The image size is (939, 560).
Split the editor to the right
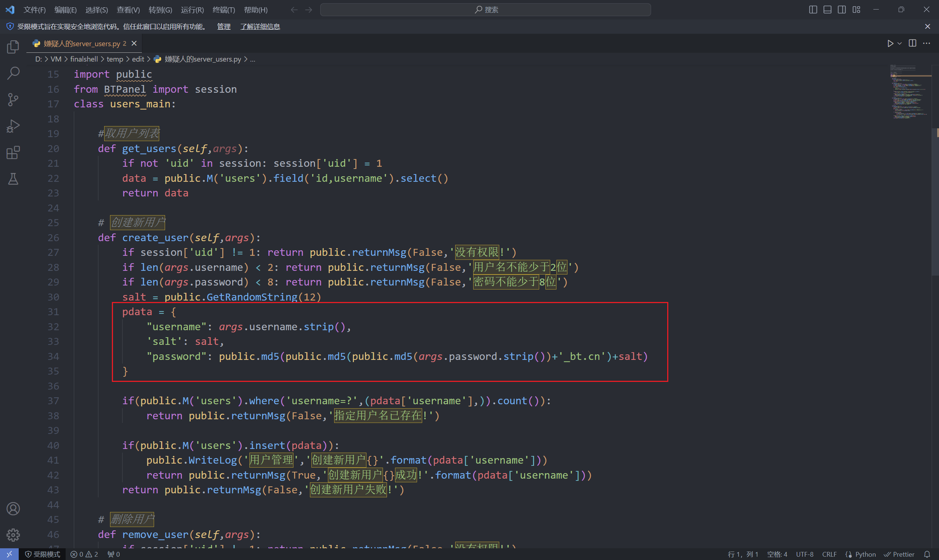tap(913, 43)
